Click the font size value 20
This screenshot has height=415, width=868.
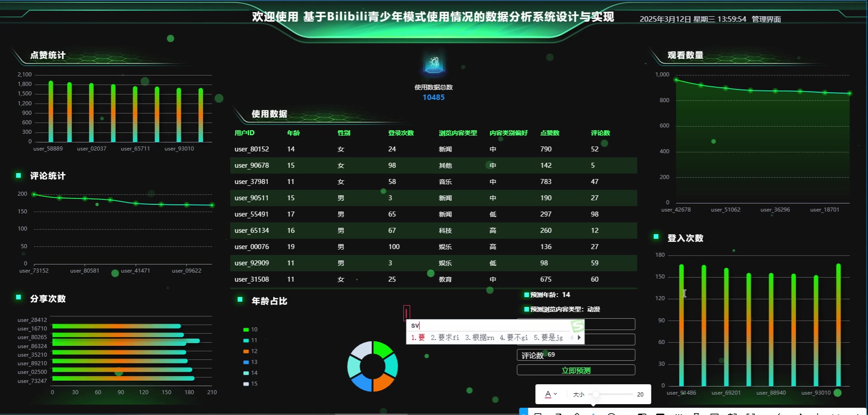640,395
